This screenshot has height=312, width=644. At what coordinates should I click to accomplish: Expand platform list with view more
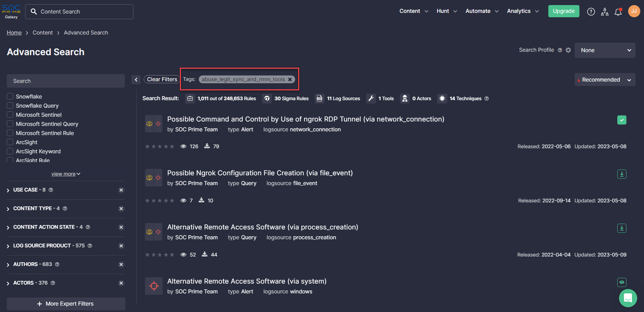[x=66, y=174]
